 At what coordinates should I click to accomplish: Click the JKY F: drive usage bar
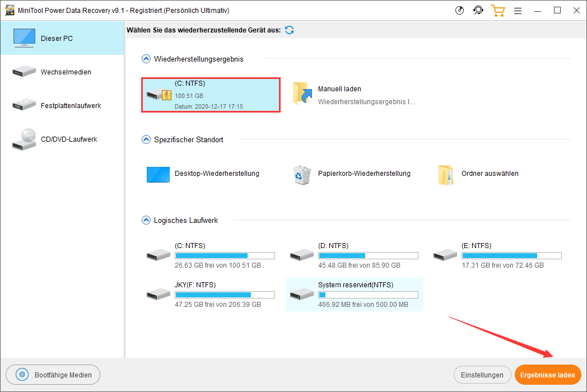coord(225,295)
